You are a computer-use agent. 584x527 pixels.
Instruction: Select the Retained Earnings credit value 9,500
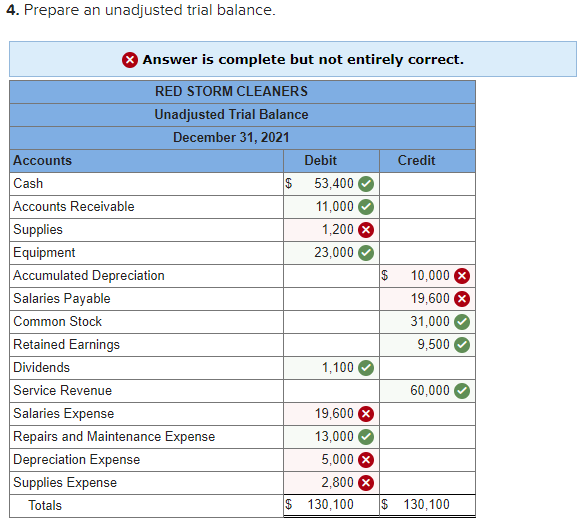tap(434, 345)
